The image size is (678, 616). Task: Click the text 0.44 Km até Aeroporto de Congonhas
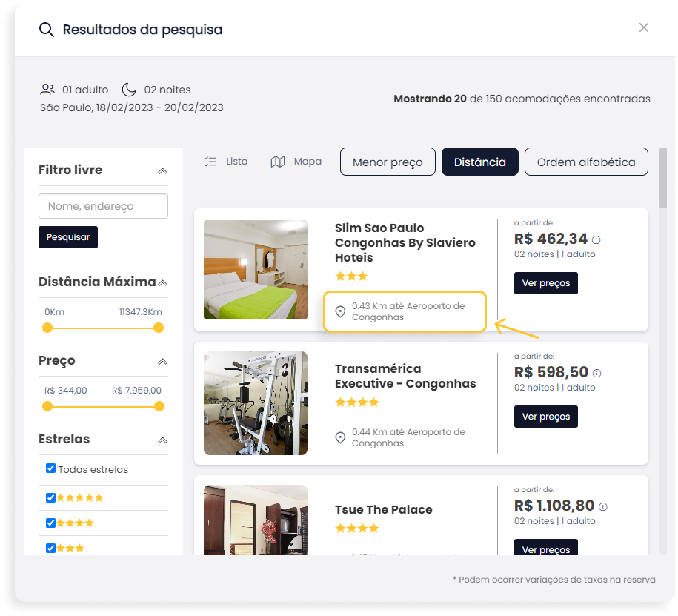[x=408, y=437]
